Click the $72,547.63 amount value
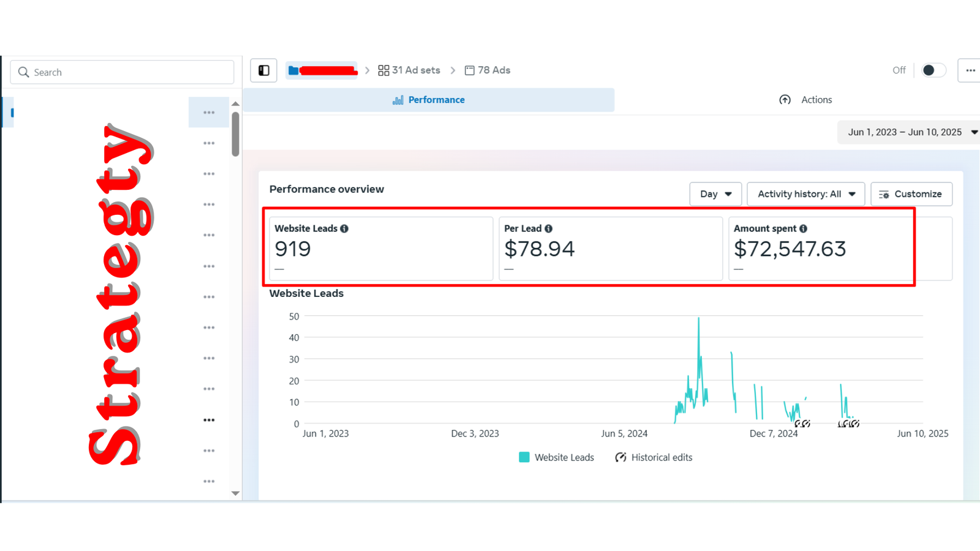 point(790,249)
